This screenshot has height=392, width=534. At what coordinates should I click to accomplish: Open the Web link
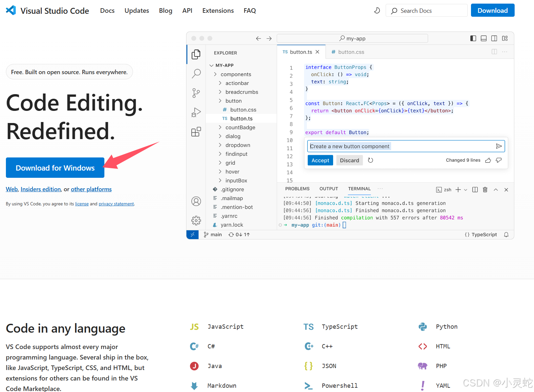click(x=12, y=189)
